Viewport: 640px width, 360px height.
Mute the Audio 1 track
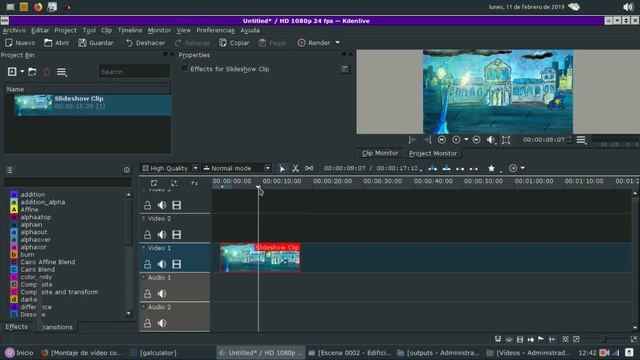pyautogui.click(x=162, y=293)
